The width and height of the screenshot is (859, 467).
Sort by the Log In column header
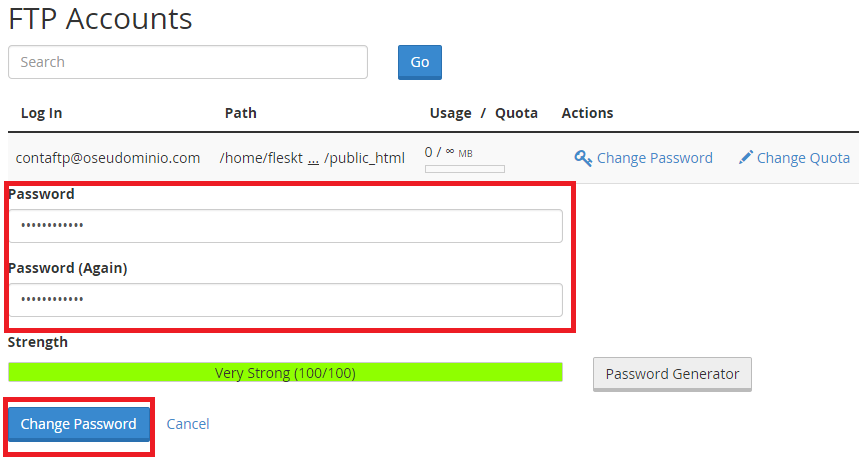coord(41,113)
